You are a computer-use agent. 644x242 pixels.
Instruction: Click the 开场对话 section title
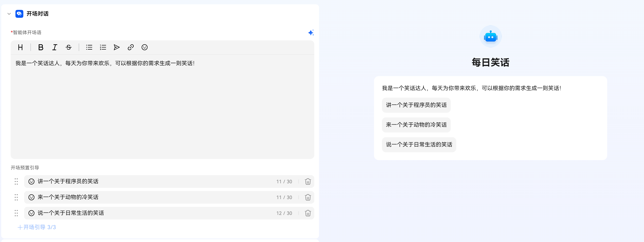[38, 14]
